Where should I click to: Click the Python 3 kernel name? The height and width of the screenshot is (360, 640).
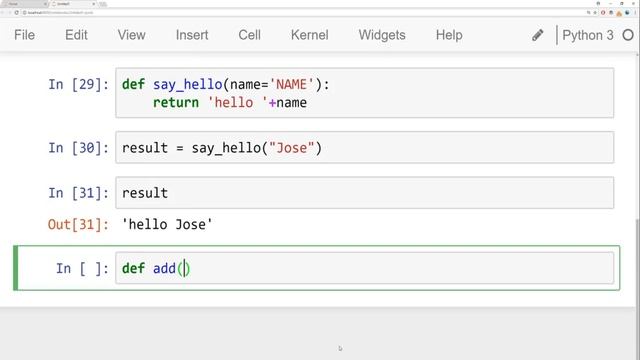click(588, 35)
